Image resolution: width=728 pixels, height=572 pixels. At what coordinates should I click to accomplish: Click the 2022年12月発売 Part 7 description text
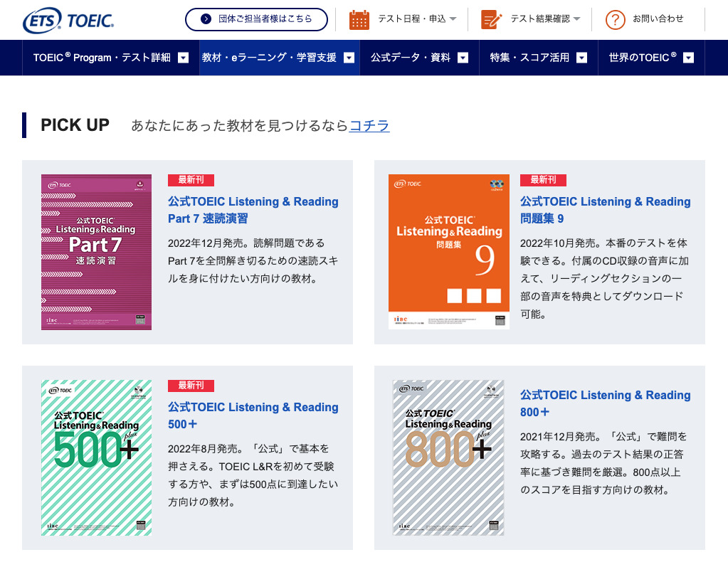pyautogui.click(x=253, y=261)
